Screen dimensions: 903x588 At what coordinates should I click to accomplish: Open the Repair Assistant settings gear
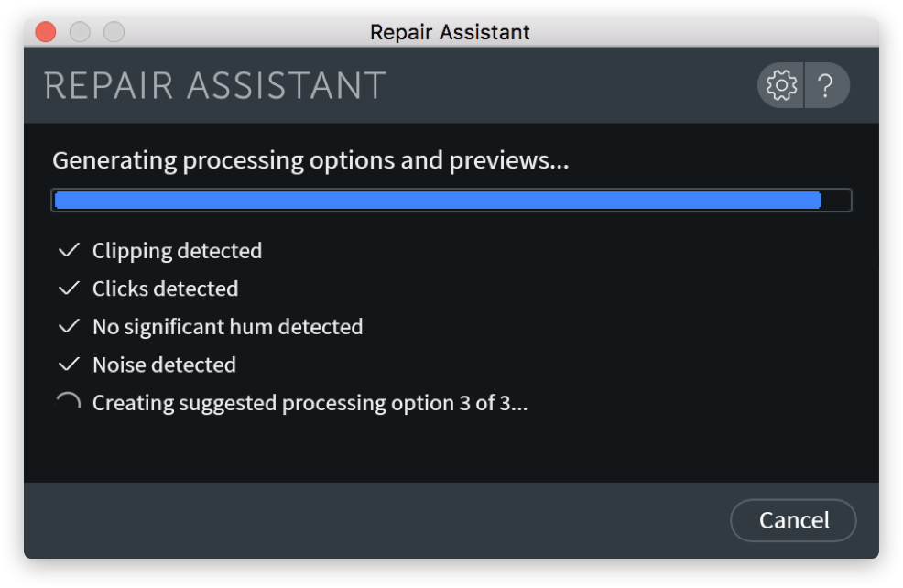coord(781,86)
